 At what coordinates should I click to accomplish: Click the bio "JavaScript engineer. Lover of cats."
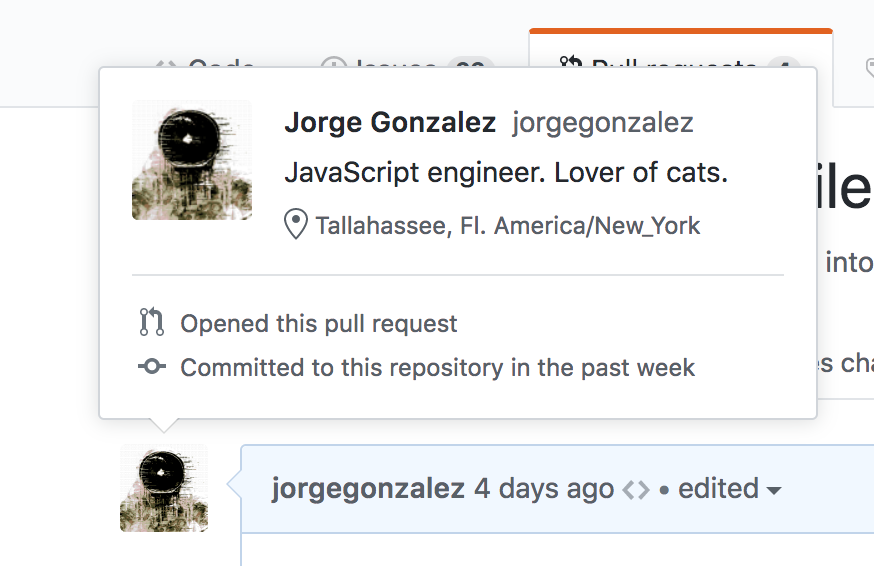(x=506, y=173)
